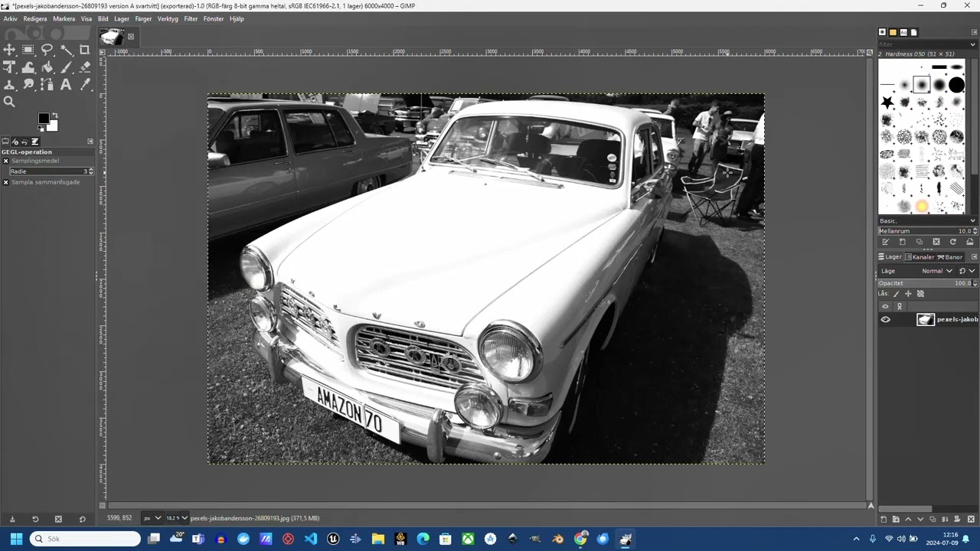Select the Zoom magnifier tool
Viewport: 980px width, 551px height.
[x=9, y=102]
